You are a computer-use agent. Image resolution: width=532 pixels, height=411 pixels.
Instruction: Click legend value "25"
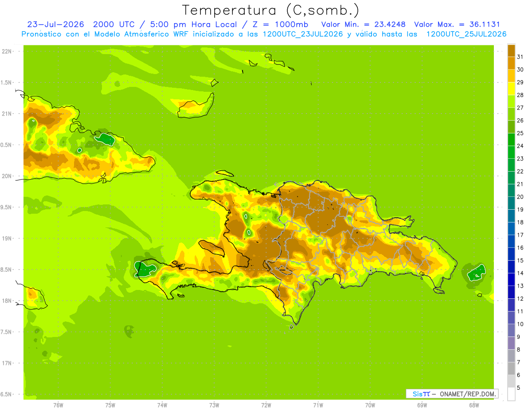click(520, 133)
